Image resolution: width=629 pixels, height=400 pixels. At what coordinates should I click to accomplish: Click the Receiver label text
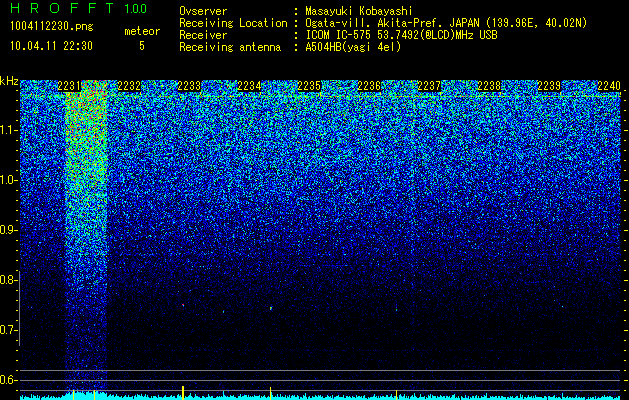203,35
